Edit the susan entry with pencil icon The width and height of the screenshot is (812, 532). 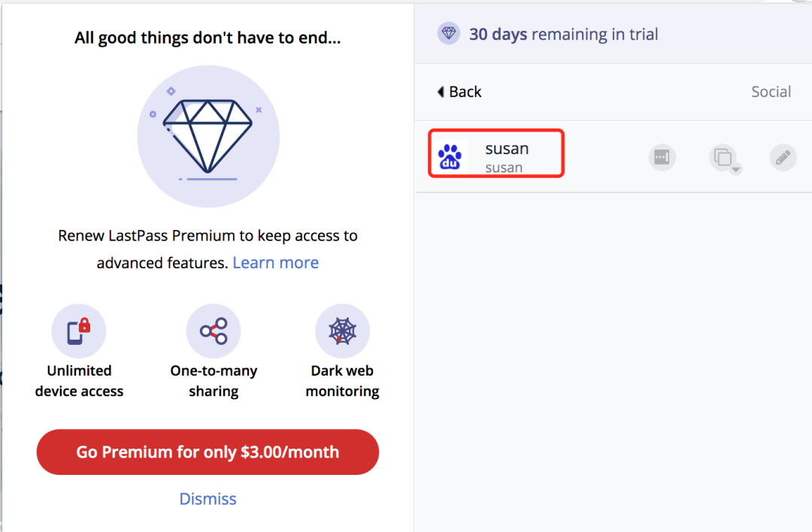click(x=783, y=157)
